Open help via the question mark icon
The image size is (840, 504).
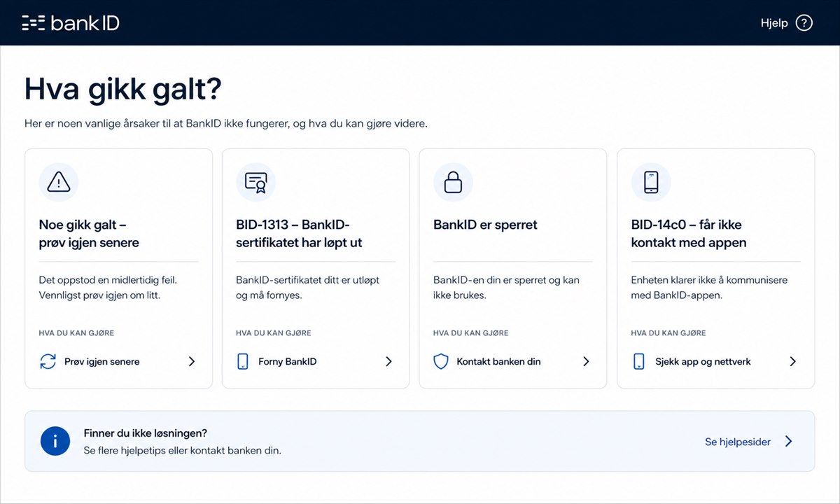coord(804,23)
